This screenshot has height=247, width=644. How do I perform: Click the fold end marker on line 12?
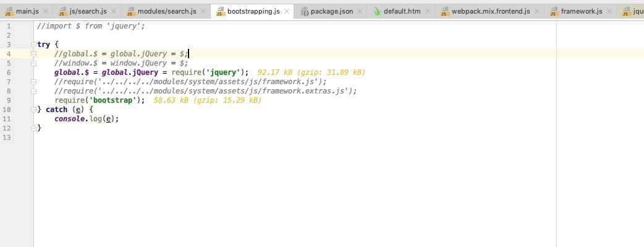pyautogui.click(x=33, y=128)
